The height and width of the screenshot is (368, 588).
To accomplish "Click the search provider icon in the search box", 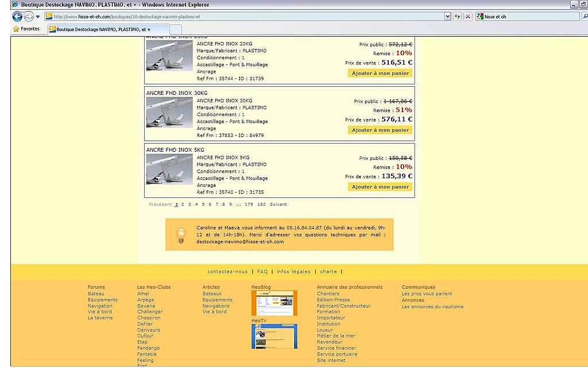I will 479,17.
